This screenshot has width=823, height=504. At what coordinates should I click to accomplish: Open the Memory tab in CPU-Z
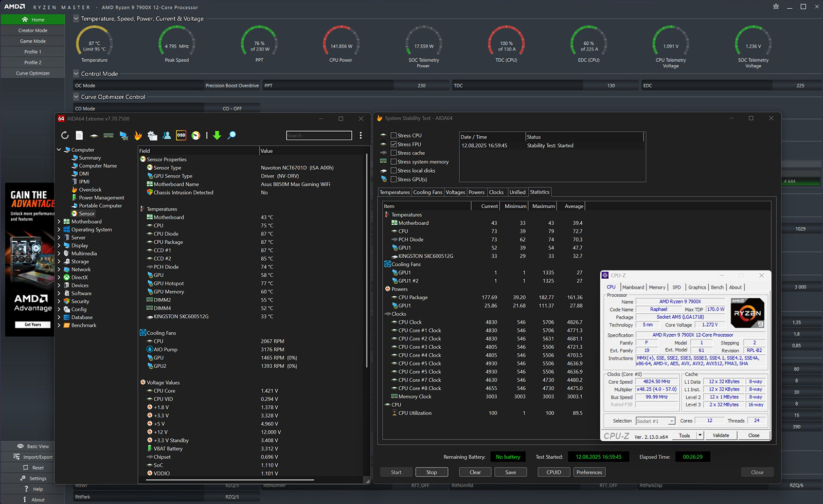[x=657, y=287]
